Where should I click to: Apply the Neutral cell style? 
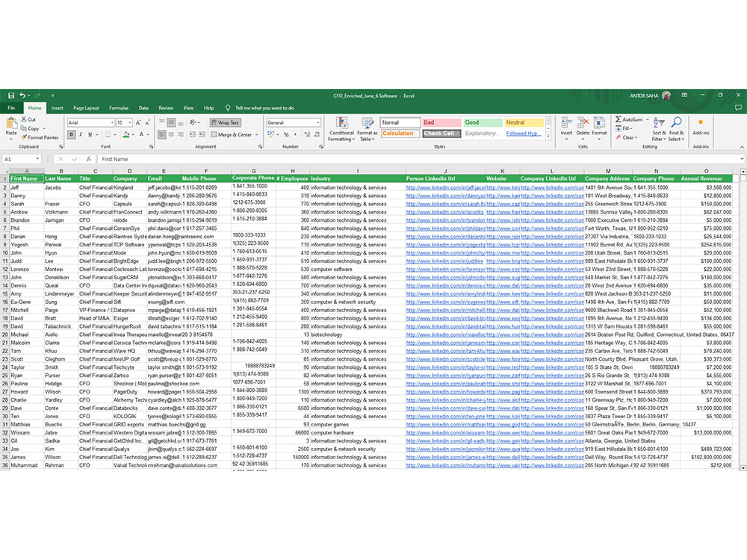pos(524,122)
